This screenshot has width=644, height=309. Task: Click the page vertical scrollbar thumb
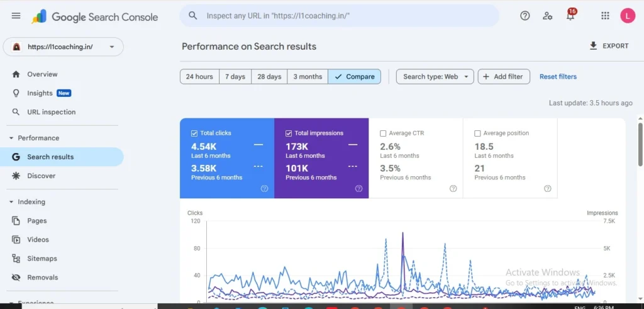point(640,144)
